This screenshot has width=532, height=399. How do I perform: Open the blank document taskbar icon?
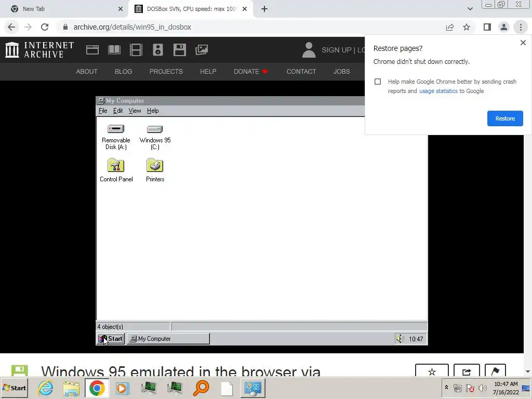(x=227, y=388)
